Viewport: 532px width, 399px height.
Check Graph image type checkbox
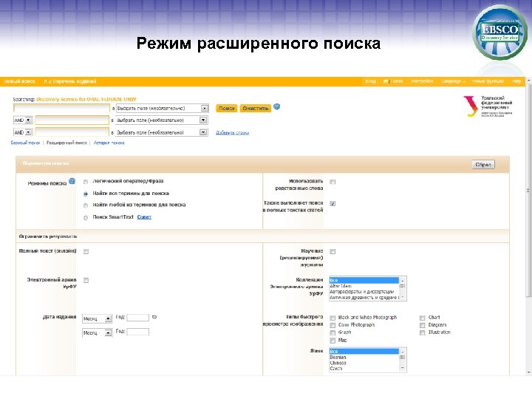coord(332,332)
